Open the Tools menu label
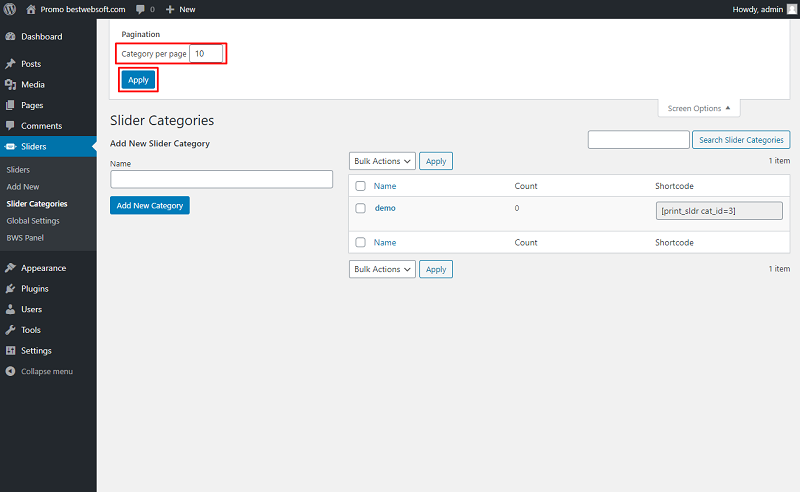This screenshot has height=492, width=800. click(x=31, y=330)
